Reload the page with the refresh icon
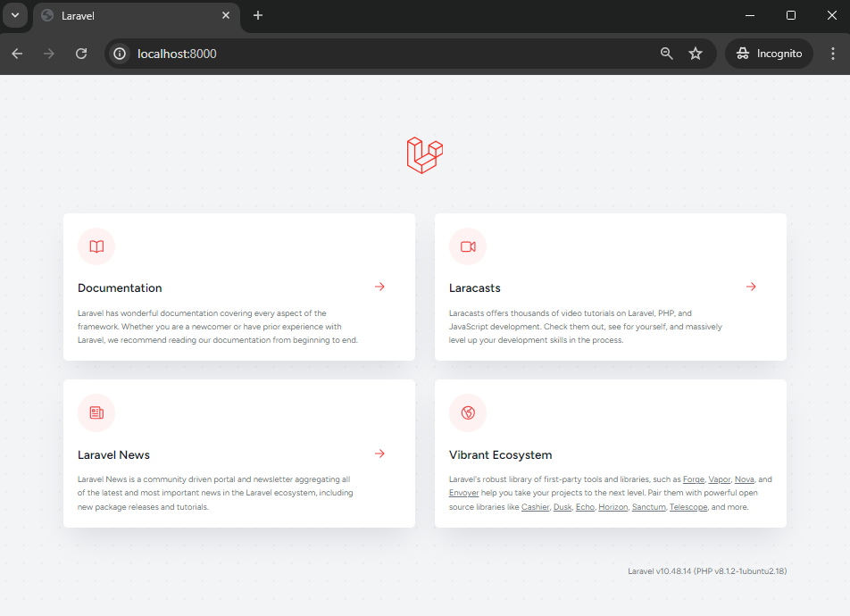The height and width of the screenshot is (616, 850). 81,54
